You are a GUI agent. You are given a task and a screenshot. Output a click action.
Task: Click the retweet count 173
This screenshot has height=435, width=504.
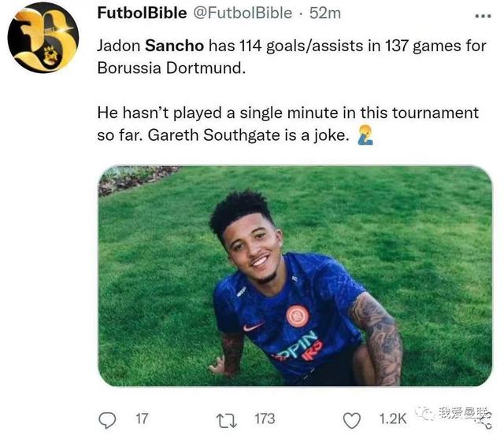(x=264, y=418)
